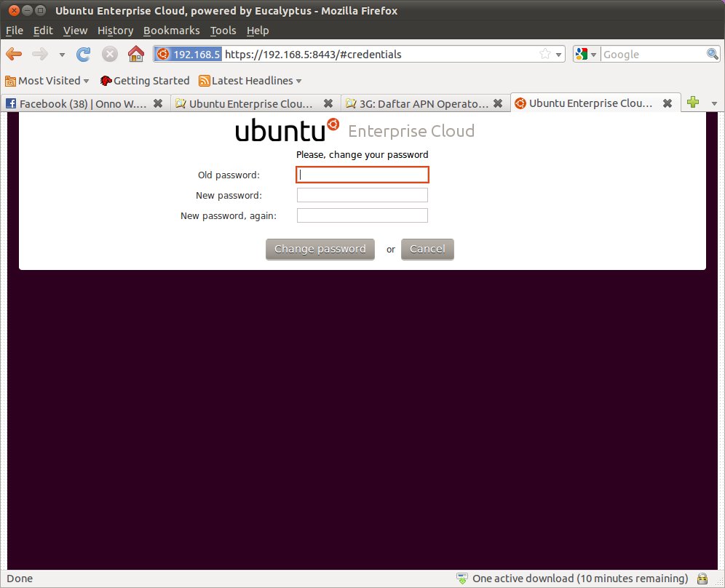The height and width of the screenshot is (588, 725).
Task: Click the padlock security icon in status bar
Action: 702,579
